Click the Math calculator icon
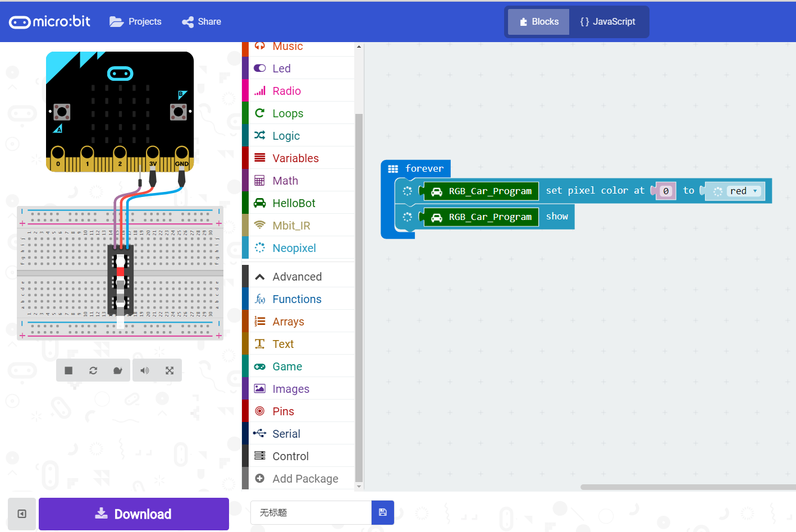Viewport: 796px width, 532px height. 259,180
